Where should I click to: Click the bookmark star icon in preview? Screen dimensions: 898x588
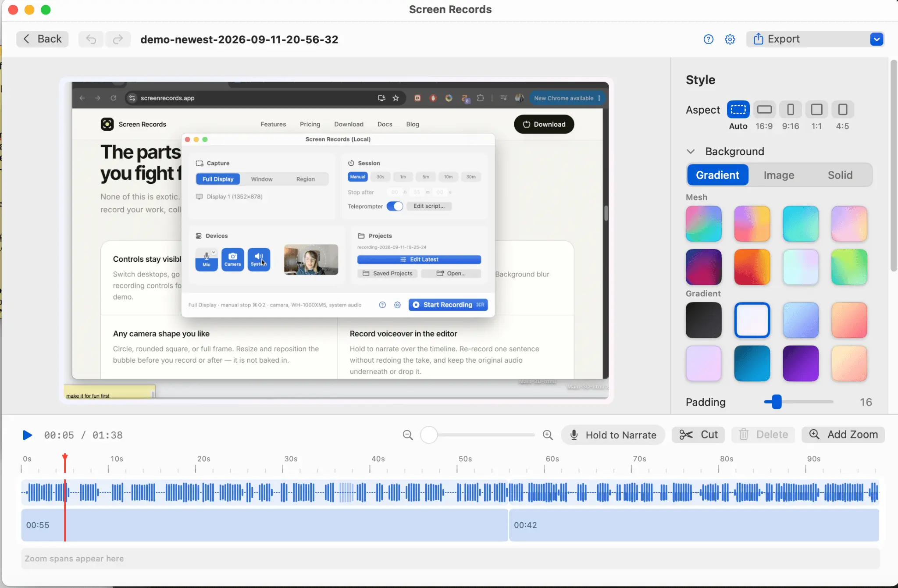click(396, 98)
